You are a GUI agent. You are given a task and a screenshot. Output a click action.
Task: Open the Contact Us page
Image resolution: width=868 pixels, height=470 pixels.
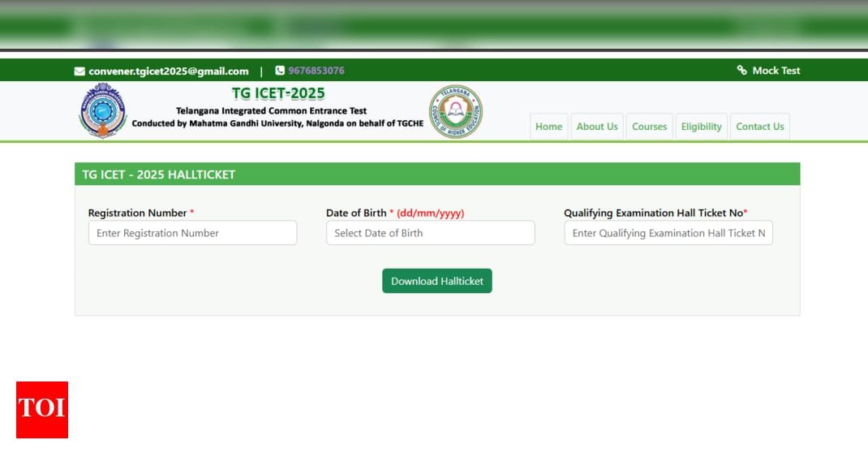click(x=760, y=127)
